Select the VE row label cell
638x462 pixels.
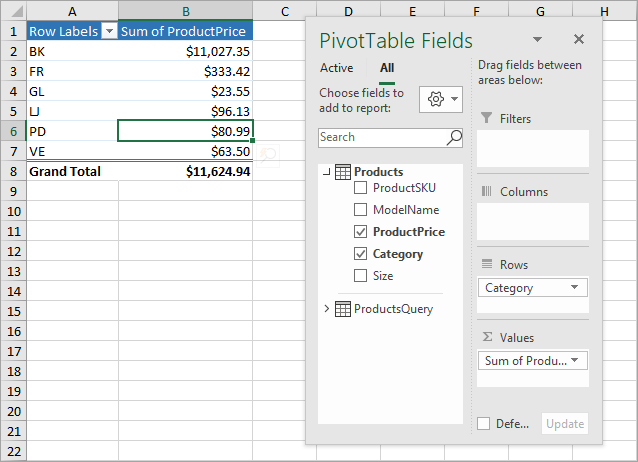pos(72,151)
